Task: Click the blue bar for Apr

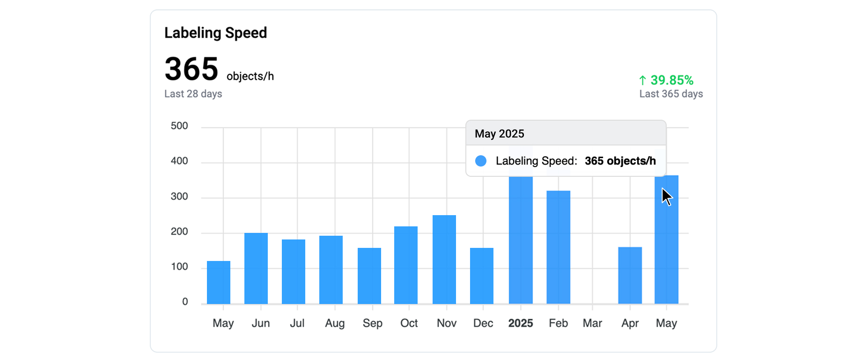Action: 630,275
